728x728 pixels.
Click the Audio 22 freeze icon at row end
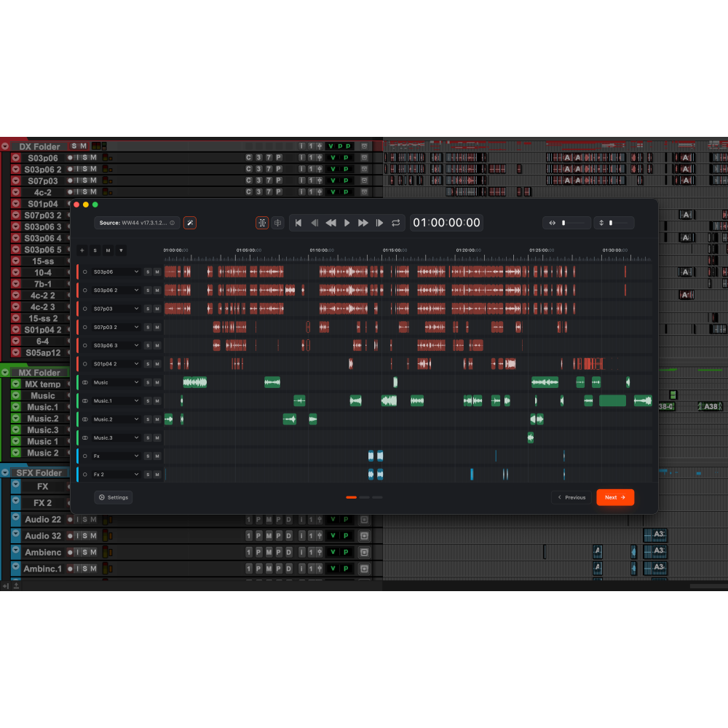(x=365, y=520)
